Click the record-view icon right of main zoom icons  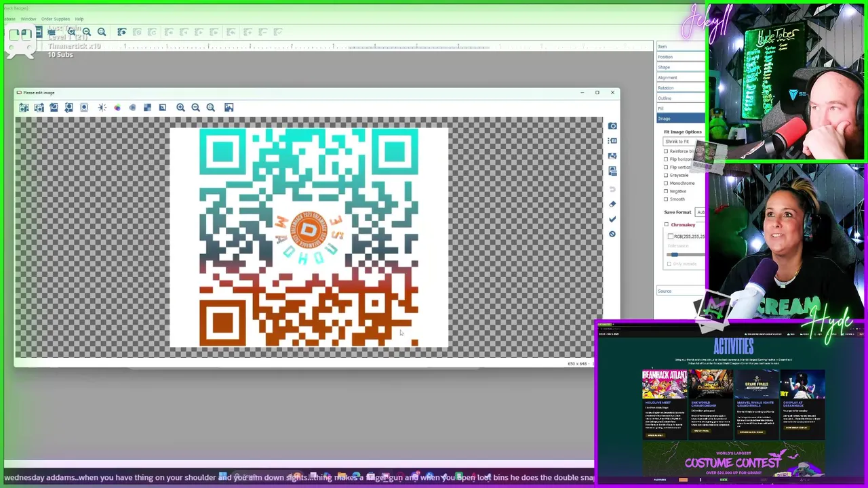pos(121,32)
